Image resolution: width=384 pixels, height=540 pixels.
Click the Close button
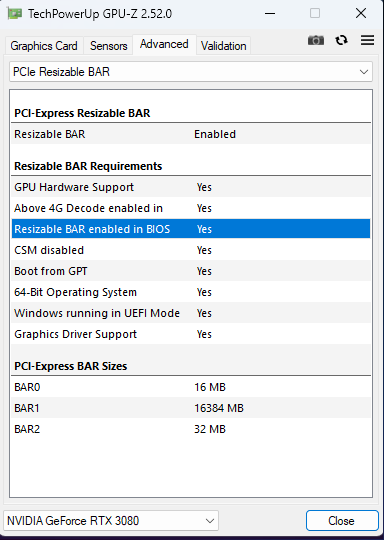pyautogui.click(x=342, y=521)
